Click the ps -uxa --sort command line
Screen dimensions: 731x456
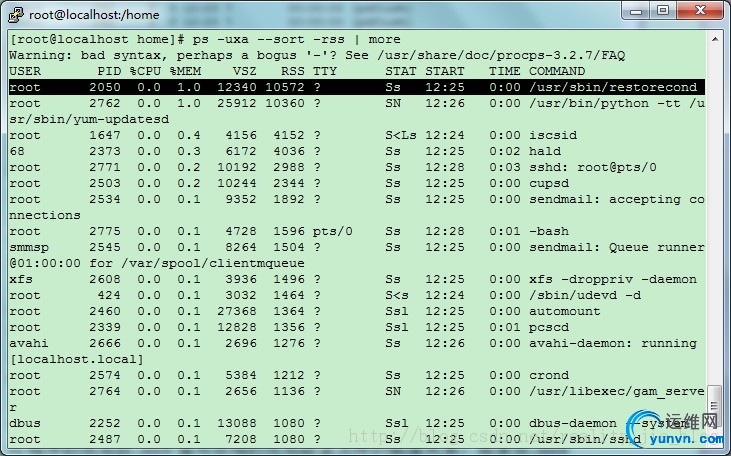click(205, 40)
